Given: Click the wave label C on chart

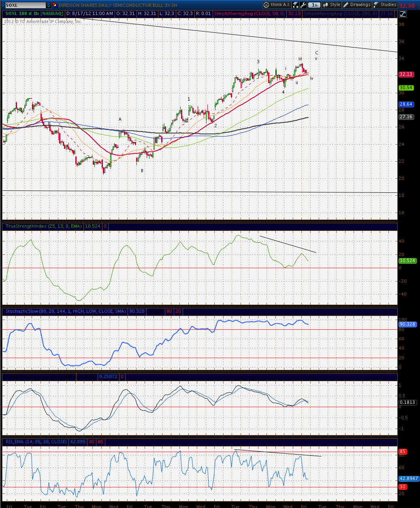Looking at the screenshot, I should coord(317,53).
